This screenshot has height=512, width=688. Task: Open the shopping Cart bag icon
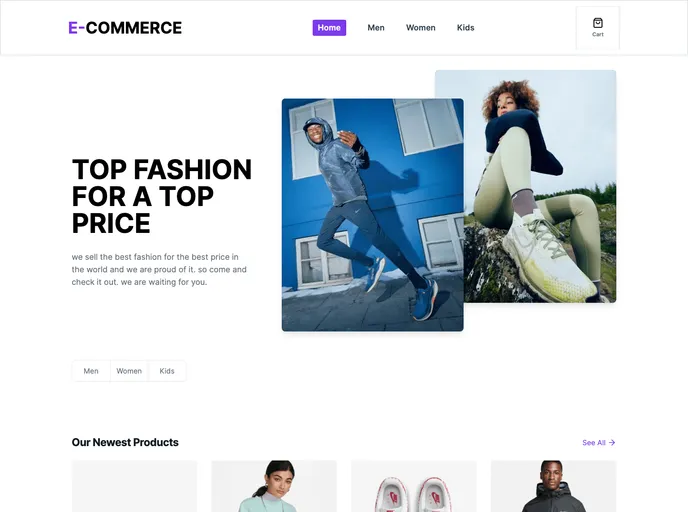coord(598,23)
